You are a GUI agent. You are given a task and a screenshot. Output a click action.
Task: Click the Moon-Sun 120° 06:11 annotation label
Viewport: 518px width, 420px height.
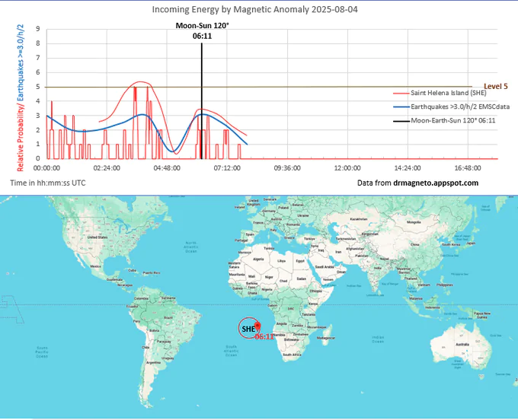point(201,30)
